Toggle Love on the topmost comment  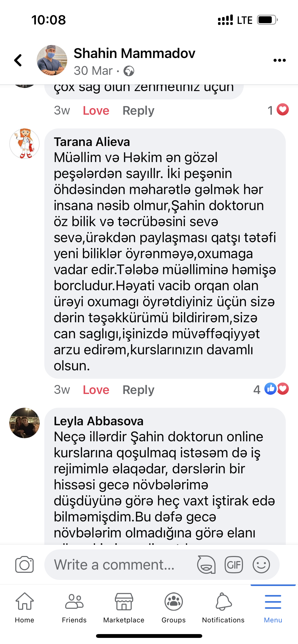96,111
